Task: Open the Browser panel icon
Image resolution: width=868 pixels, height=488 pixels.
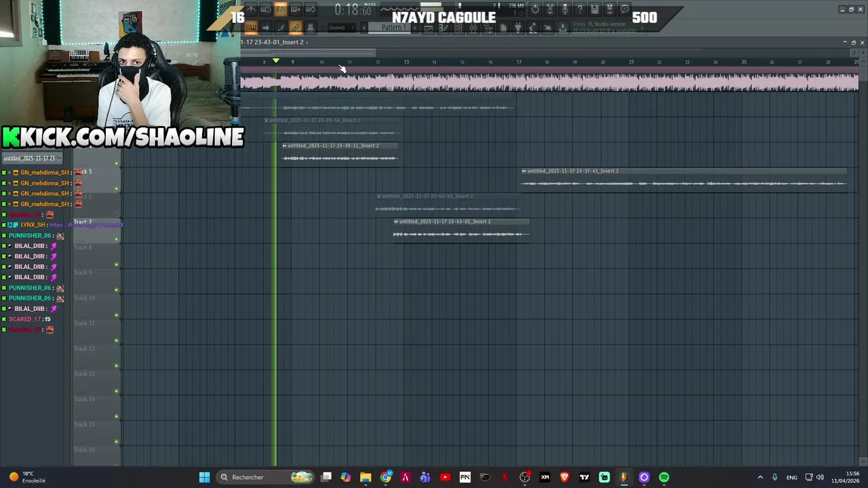Action: coord(489,28)
